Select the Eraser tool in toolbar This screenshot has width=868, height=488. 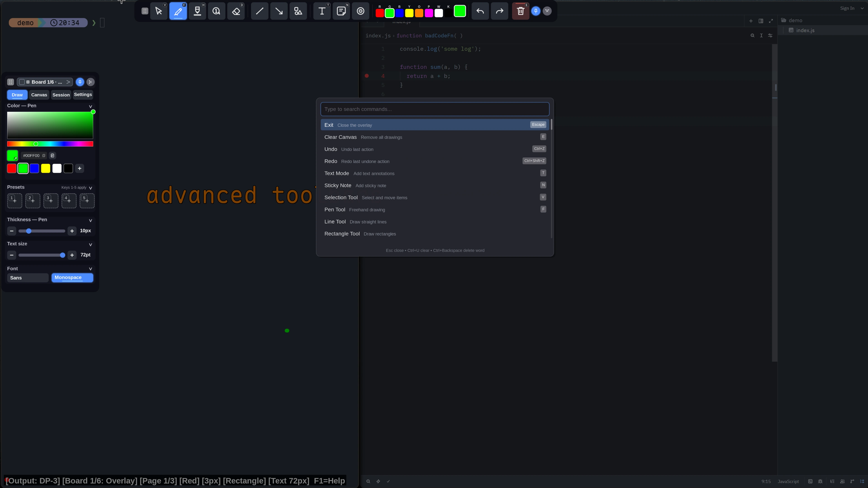[236, 12]
